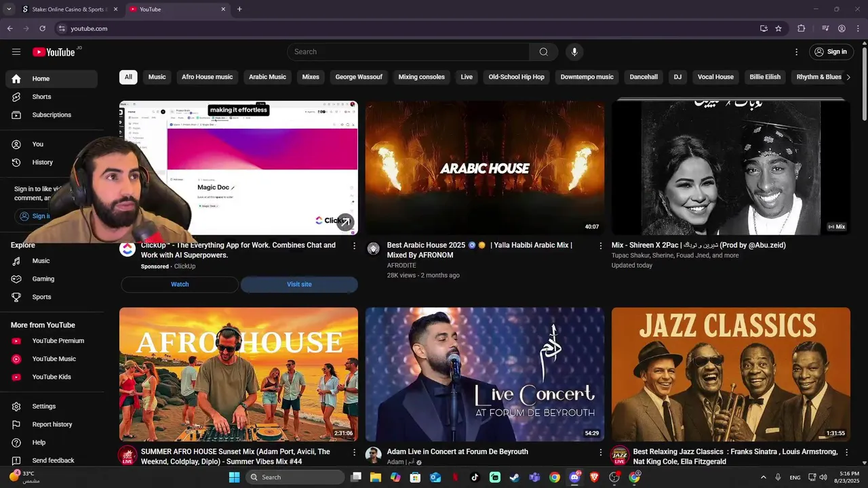Open Gaming under Explore

coord(52,279)
